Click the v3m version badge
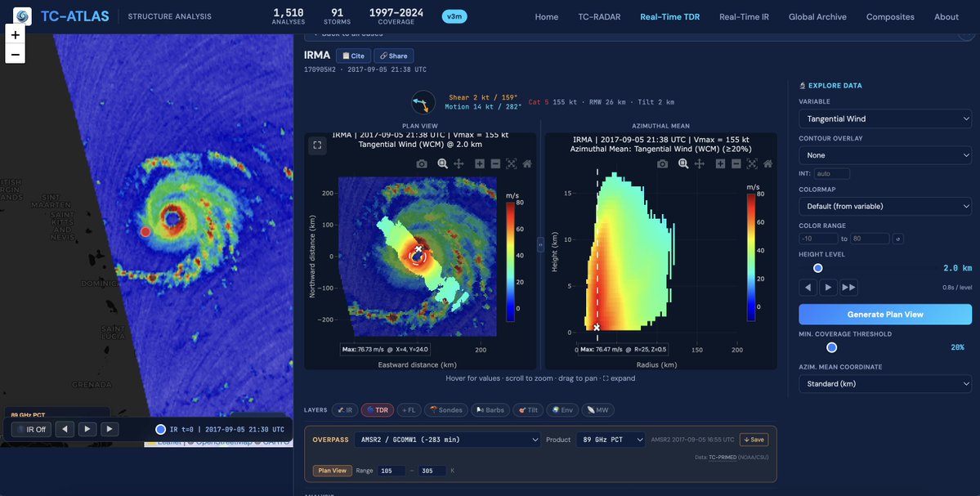The image size is (980, 496). (454, 17)
